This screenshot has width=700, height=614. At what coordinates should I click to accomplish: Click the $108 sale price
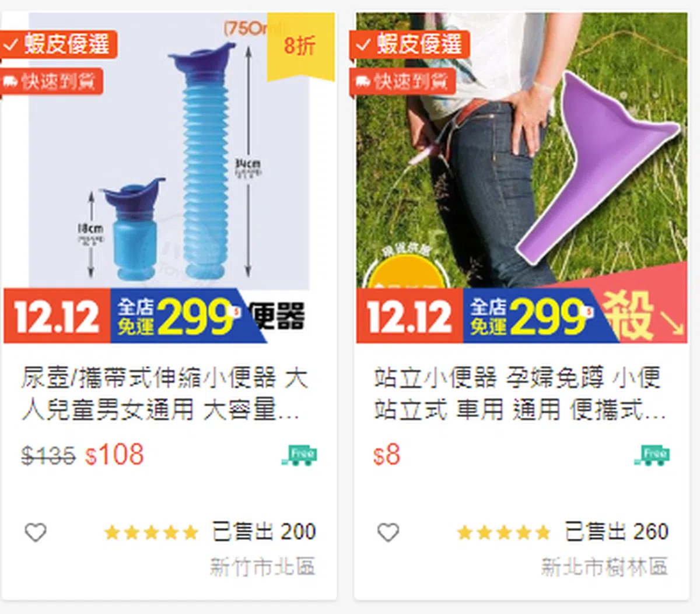point(114,455)
